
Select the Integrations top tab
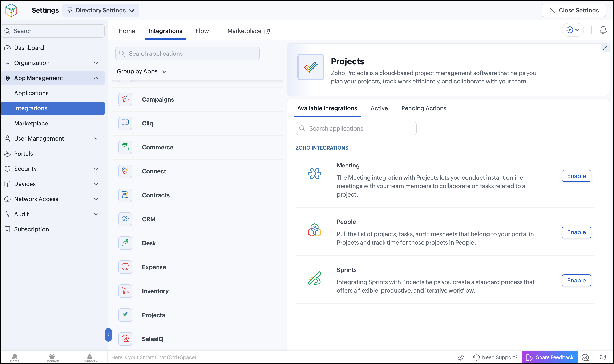point(165,31)
